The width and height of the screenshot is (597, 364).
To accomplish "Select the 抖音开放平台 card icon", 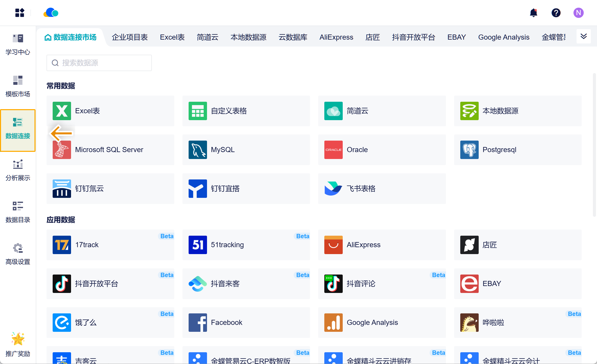I will (62, 284).
